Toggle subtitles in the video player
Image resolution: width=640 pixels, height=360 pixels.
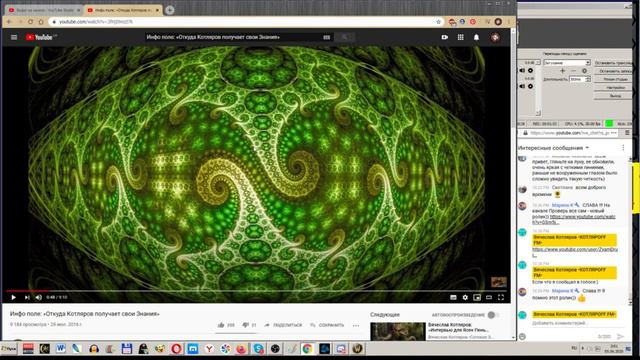[453, 298]
